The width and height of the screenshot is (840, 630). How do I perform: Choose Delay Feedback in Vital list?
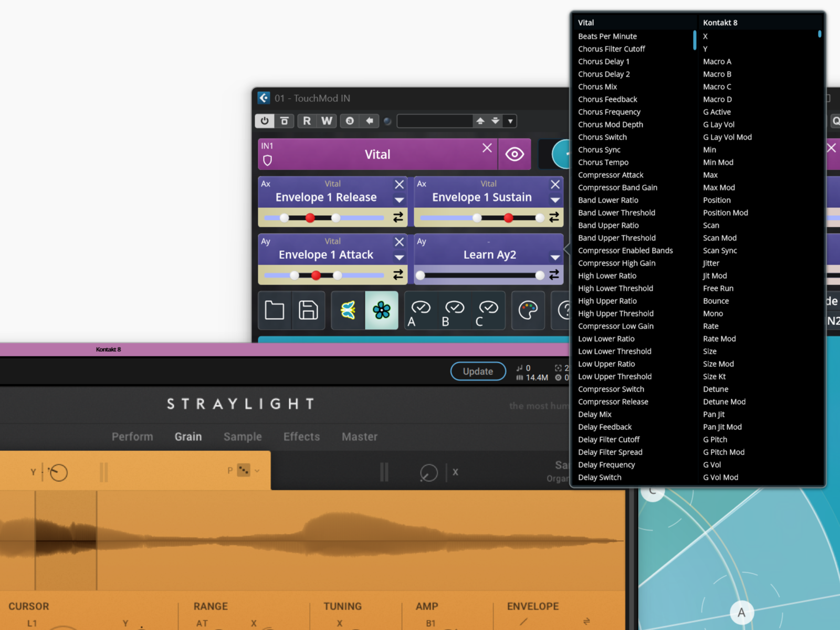click(x=605, y=427)
